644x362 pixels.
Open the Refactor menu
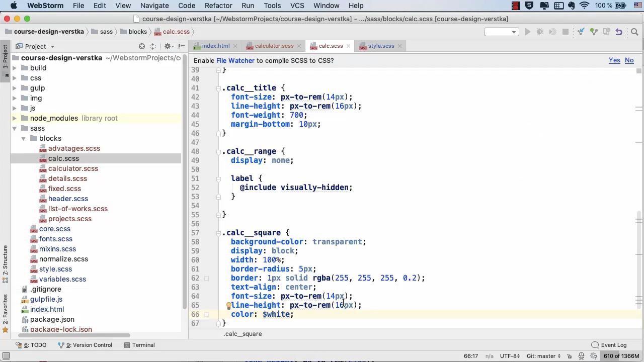click(x=218, y=6)
